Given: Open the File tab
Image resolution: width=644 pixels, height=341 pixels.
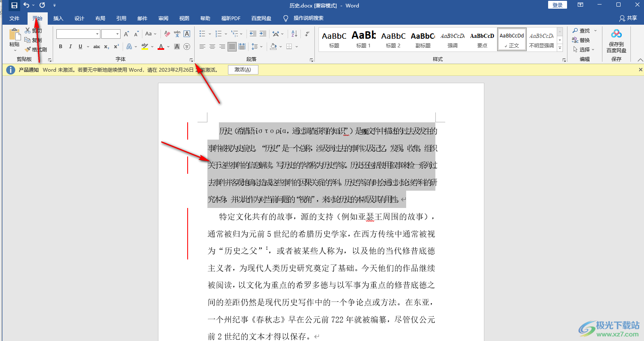Looking at the screenshot, I should coord(14,18).
